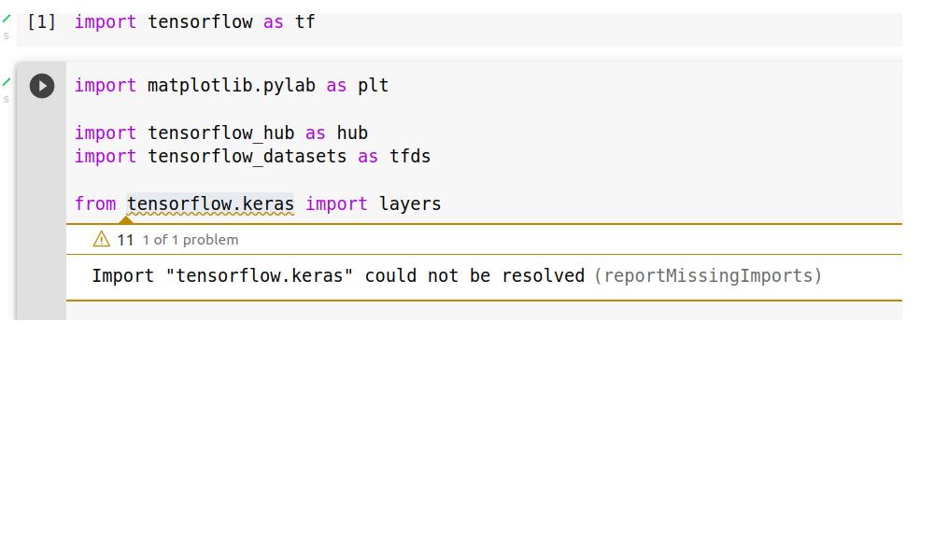Image resolution: width=934 pixels, height=560 pixels.
Task: Click the "import tensorflow_datasets as tfds" line
Action: 252,156
